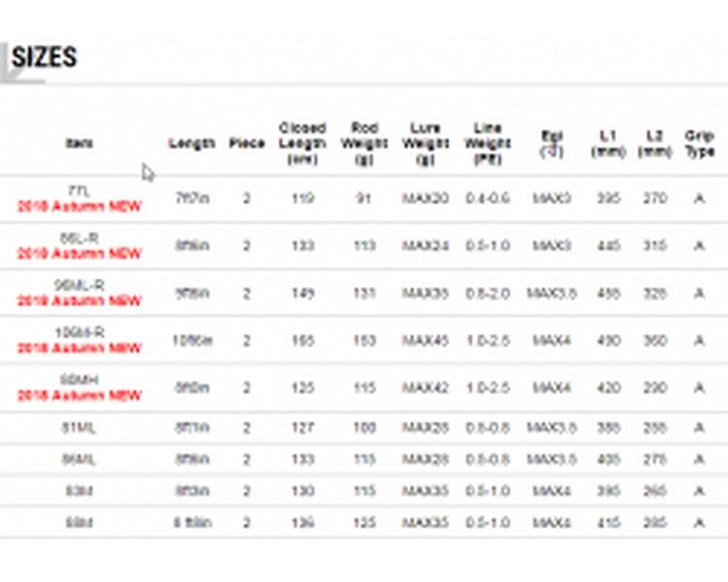Click the closed length value 119
The width and height of the screenshot is (728, 582).
(x=303, y=199)
